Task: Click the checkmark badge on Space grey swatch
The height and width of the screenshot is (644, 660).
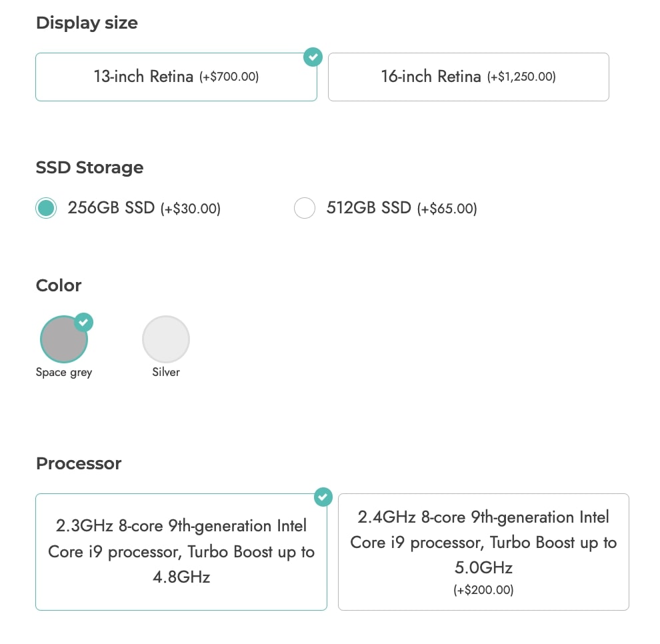Action: click(83, 323)
